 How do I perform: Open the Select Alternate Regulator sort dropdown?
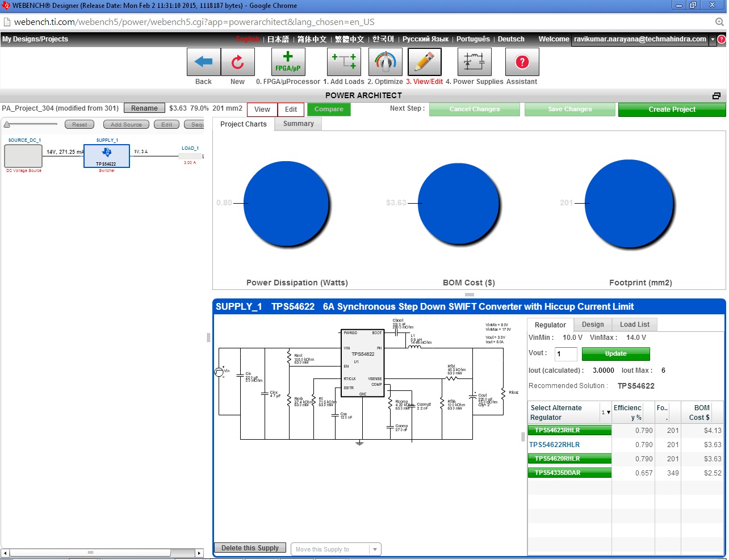click(606, 412)
